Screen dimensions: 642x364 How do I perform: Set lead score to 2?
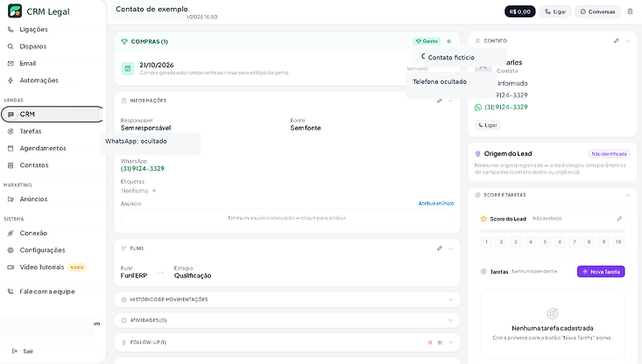tap(501, 241)
